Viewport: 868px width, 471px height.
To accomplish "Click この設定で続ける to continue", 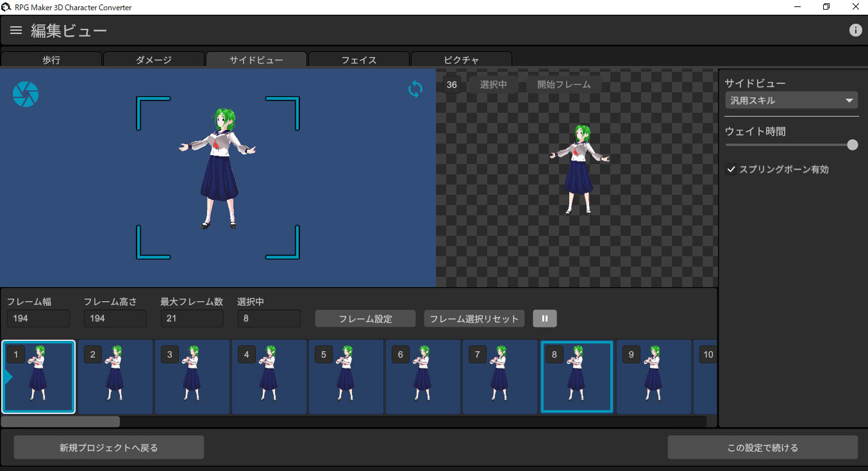I will coord(763,447).
